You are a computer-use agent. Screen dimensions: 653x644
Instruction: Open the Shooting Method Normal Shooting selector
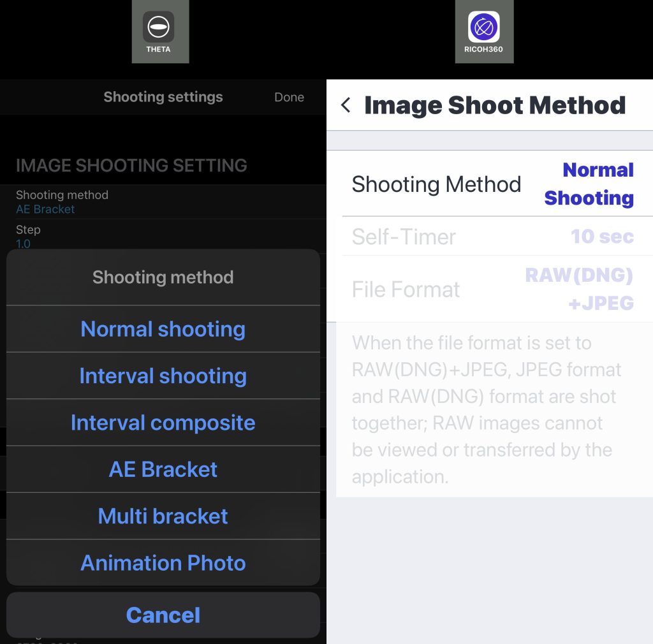point(493,184)
